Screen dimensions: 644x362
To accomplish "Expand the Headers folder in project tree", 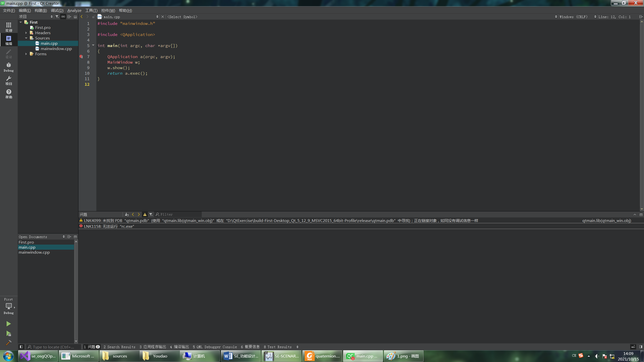I will click(26, 33).
